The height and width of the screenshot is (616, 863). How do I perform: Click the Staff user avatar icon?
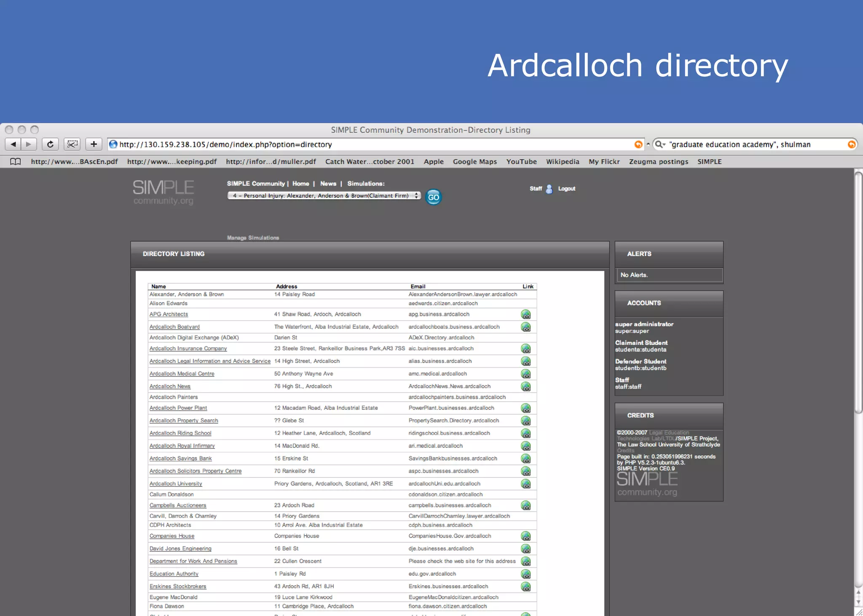pos(549,189)
